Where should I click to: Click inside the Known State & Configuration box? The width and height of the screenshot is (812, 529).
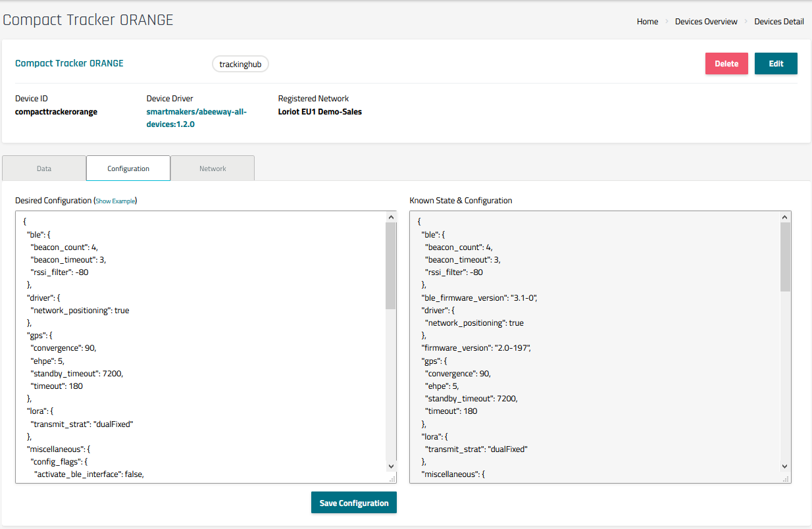[x=592, y=342]
